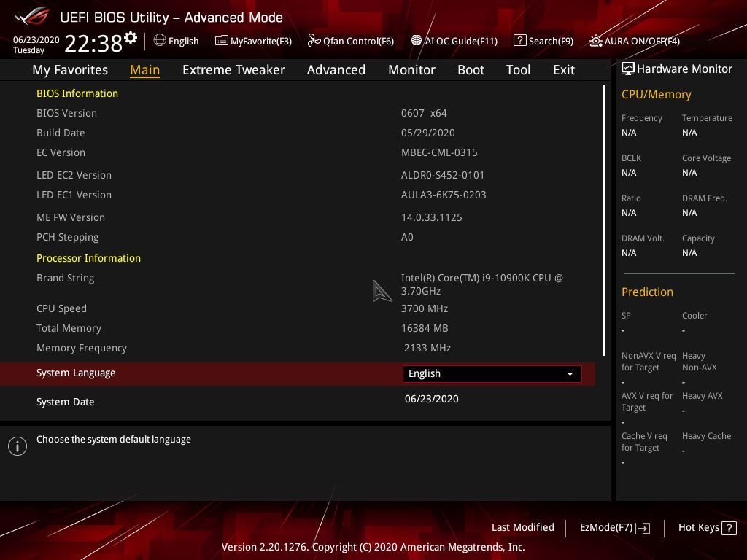Open time settings via the gear icon
Viewport: 747px width, 560px height.
tap(131, 37)
